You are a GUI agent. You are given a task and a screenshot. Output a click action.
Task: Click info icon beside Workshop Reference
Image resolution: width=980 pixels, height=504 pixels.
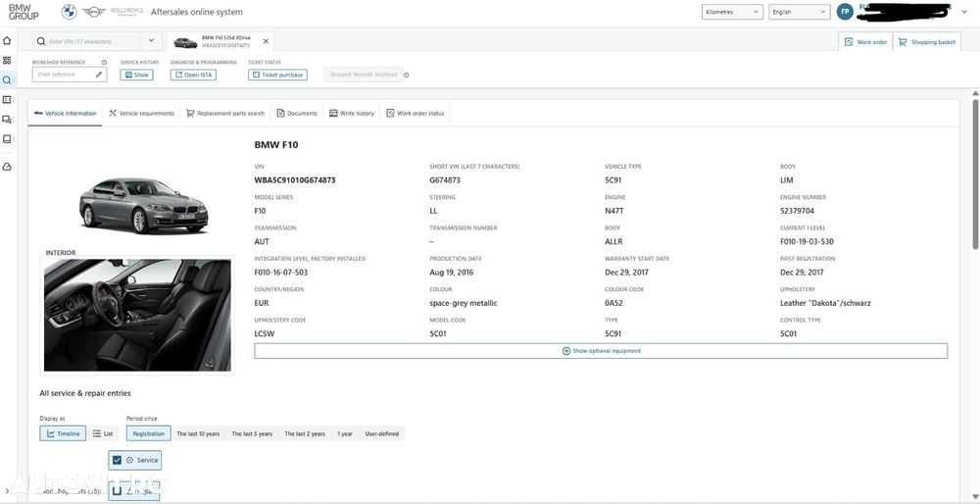(x=104, y=63)
